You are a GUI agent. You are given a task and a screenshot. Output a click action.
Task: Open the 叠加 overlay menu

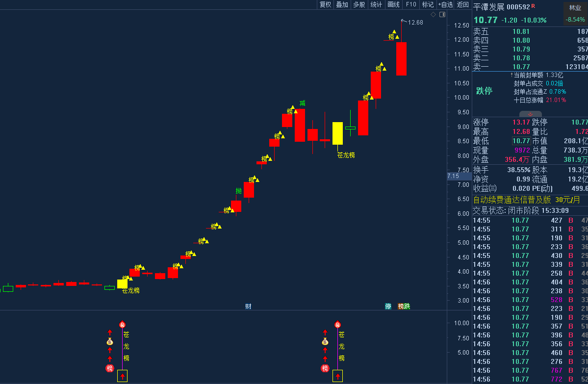[342, 4]
